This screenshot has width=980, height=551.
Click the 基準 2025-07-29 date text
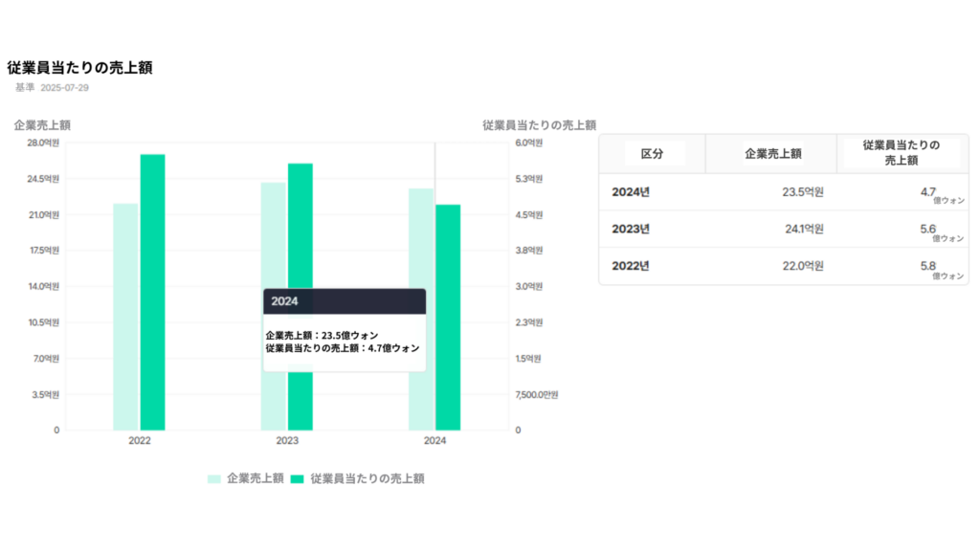(52, 87)
